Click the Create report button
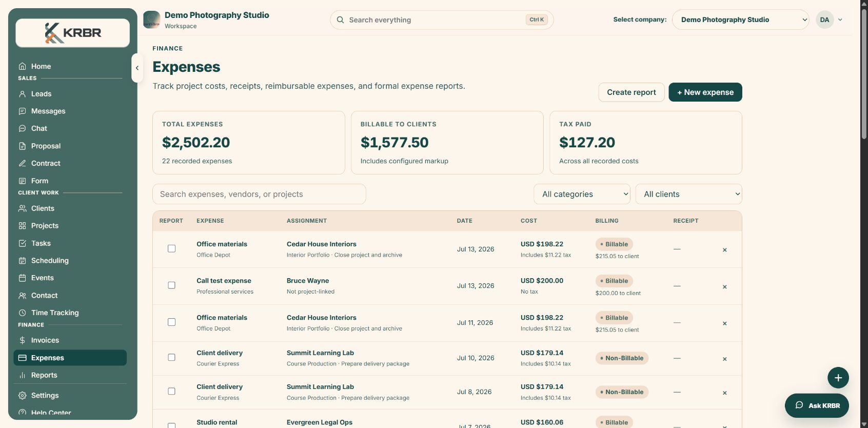The height and width of the screenshot is (428, 868). pos(632,92)
